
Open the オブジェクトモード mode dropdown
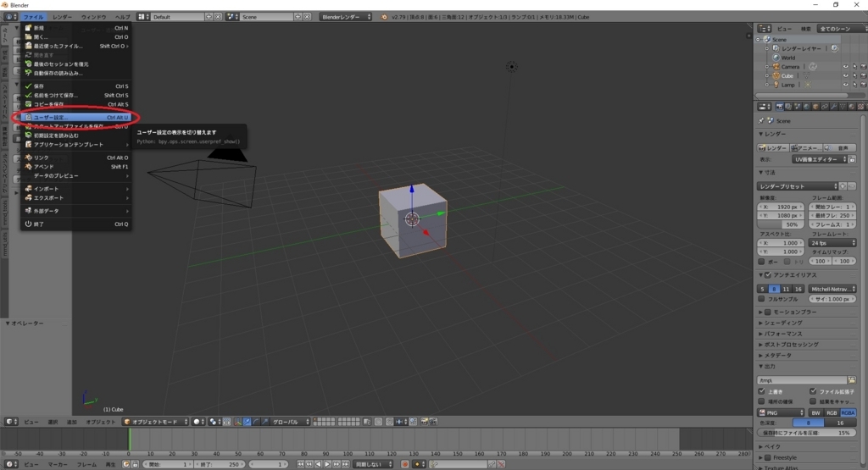[156, 422]
